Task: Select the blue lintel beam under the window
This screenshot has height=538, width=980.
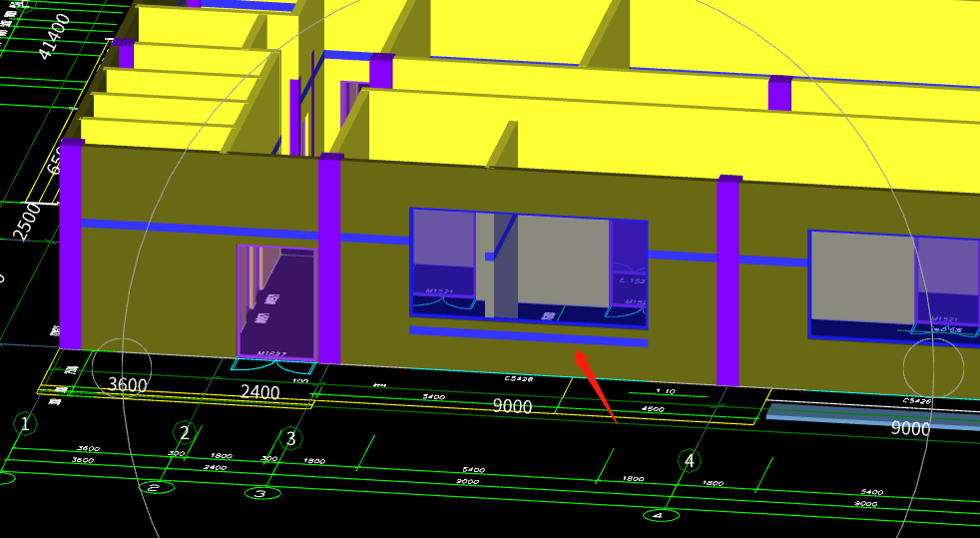Action: (x=528, y=336)
